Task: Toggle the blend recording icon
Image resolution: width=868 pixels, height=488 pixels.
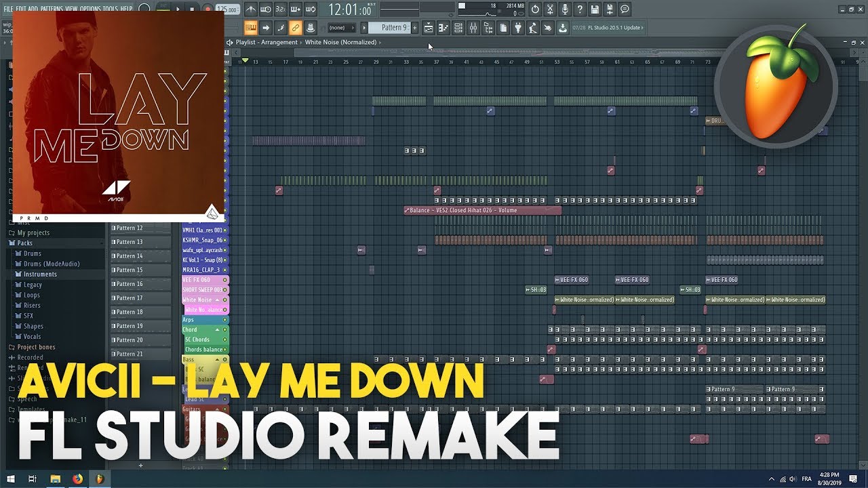Action: click(296, 9)
